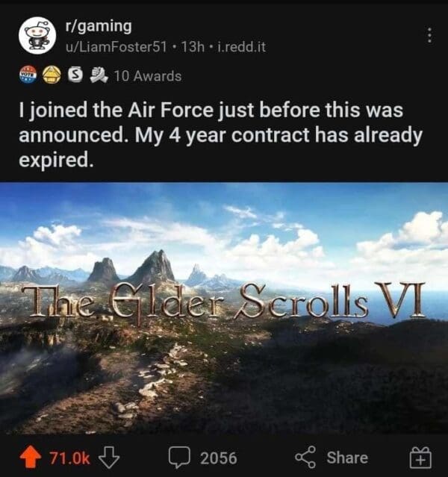
Task: Give an award using the gift icon
Action: 420,457
